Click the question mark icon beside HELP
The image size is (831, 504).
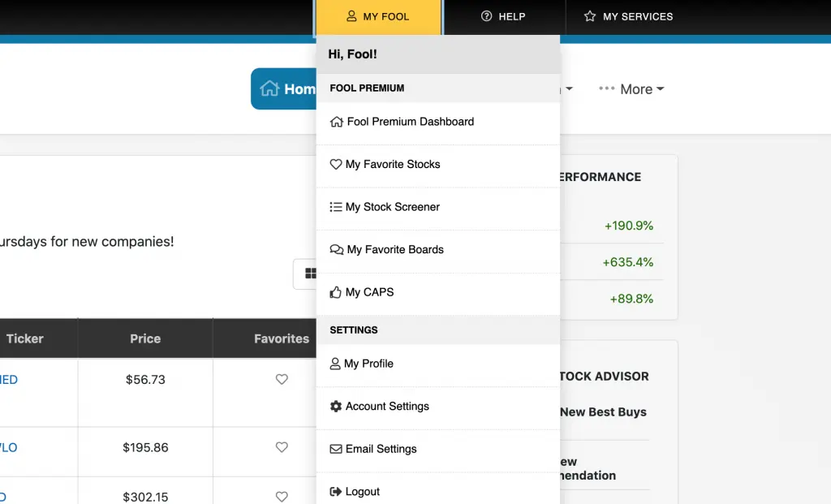pos(486,16)
